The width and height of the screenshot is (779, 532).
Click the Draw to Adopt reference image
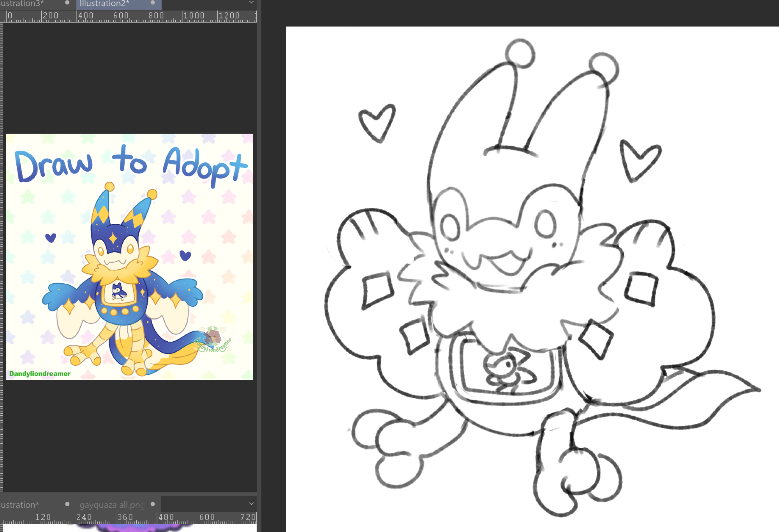(129, 257)
